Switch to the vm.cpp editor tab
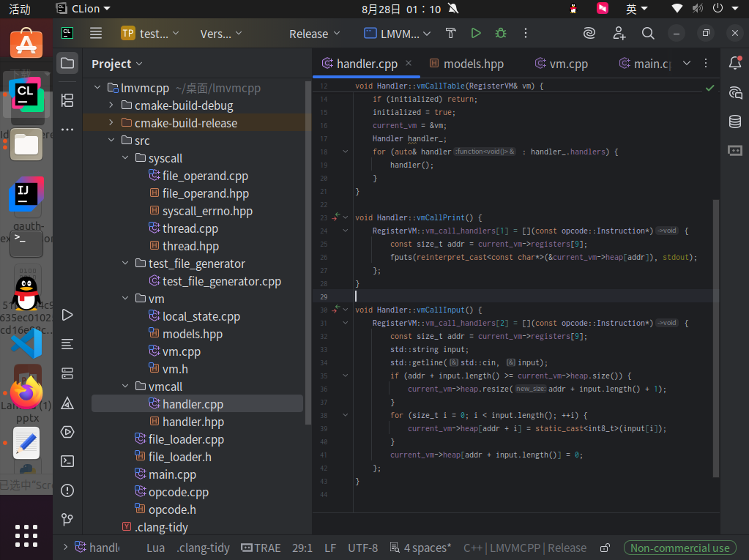Image resolution: width=749 pixels, height=560 pixels. 569,64
